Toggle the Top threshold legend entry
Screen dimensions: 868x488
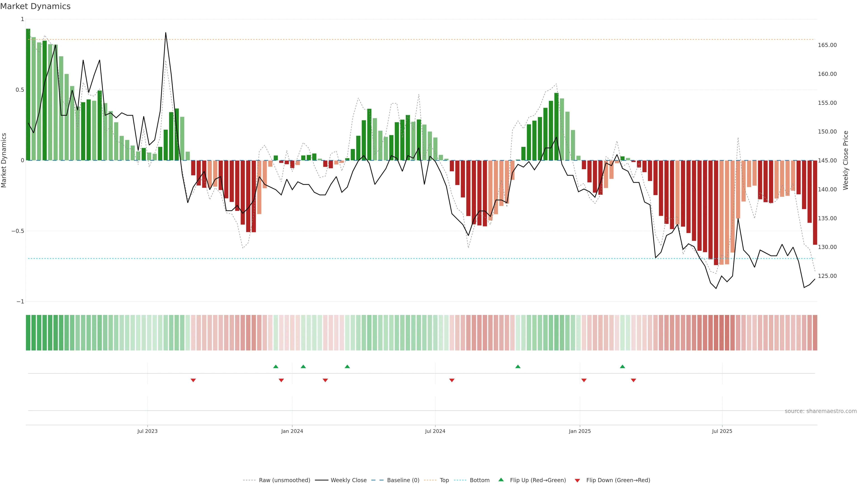(x=444, y=480)
